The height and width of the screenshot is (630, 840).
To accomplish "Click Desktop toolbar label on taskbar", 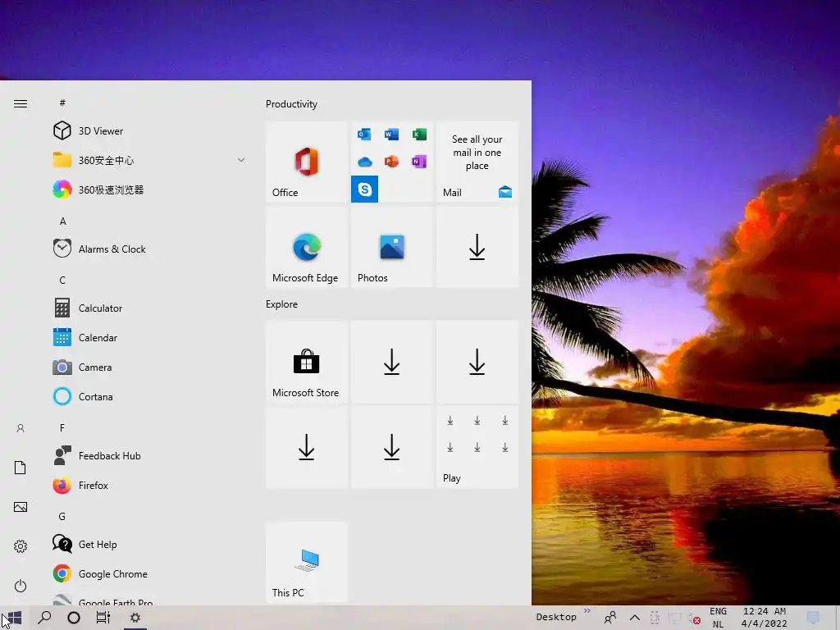I will click(x=556, y=617).
